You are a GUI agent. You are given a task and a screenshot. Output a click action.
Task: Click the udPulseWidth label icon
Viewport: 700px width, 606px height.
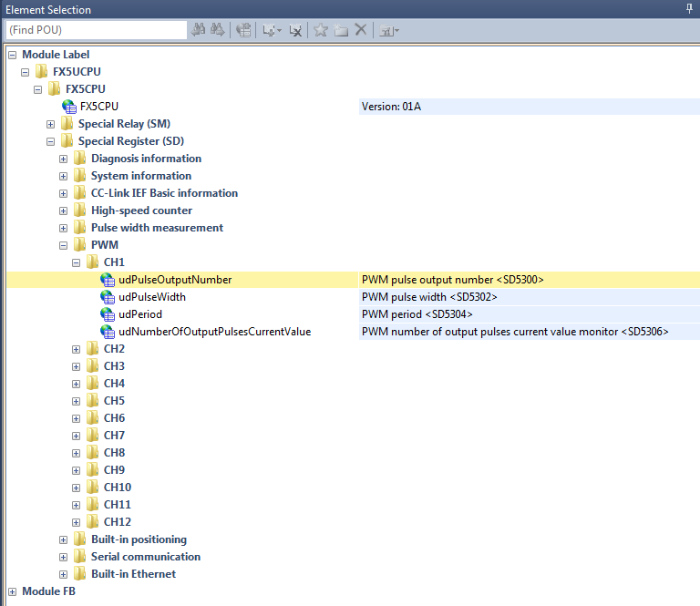tap(108, 297)
